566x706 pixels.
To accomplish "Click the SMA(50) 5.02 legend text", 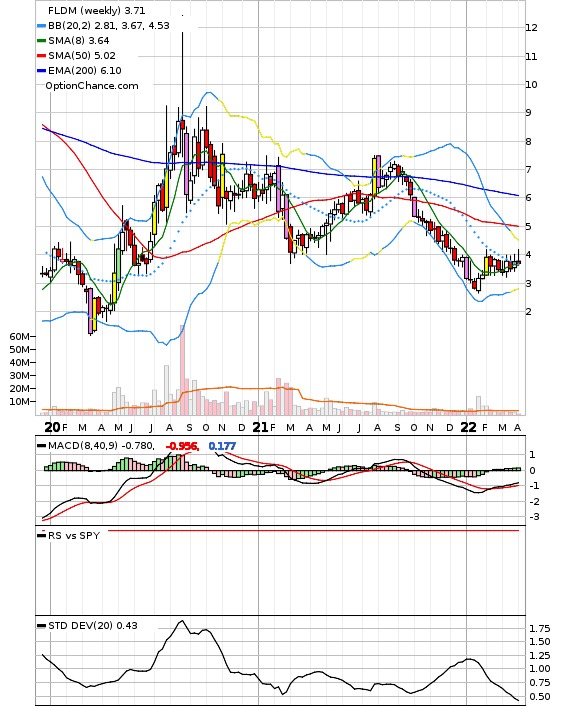I will (82, 56).
